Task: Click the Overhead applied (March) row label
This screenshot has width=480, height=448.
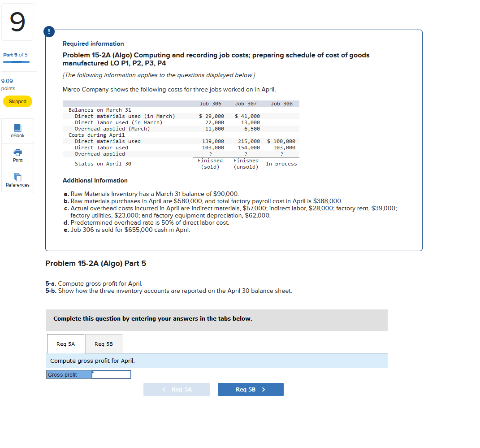Action: 112,129
